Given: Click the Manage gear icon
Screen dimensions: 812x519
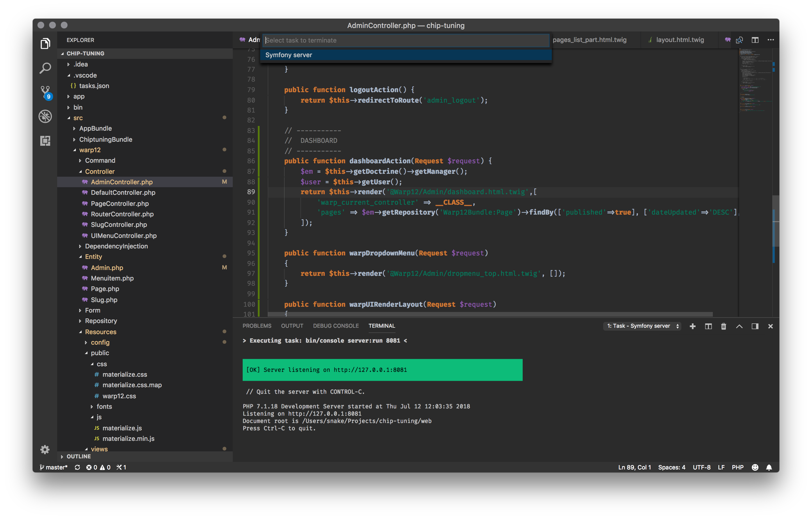Looking at the screenshot, I should tap(45, 450).
